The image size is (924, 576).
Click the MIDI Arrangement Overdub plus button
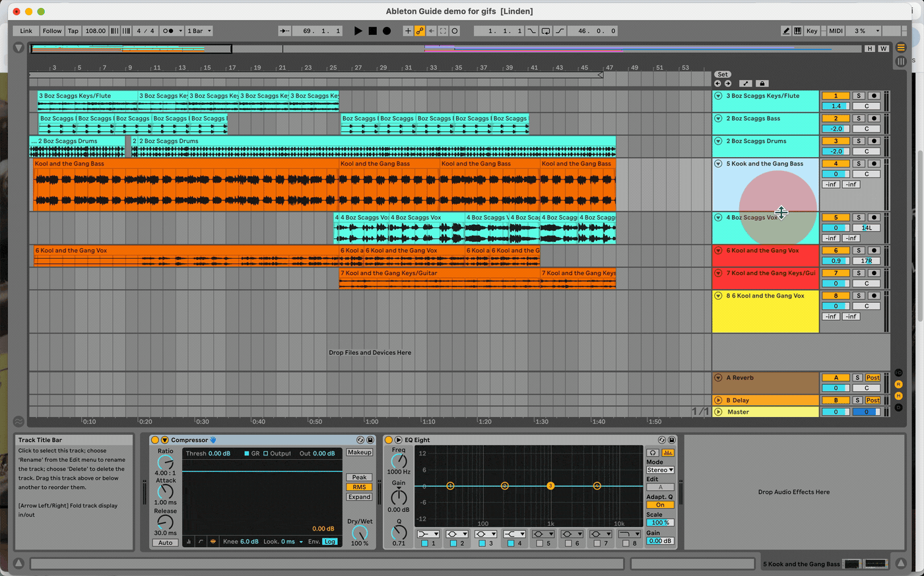pos(407,31)
